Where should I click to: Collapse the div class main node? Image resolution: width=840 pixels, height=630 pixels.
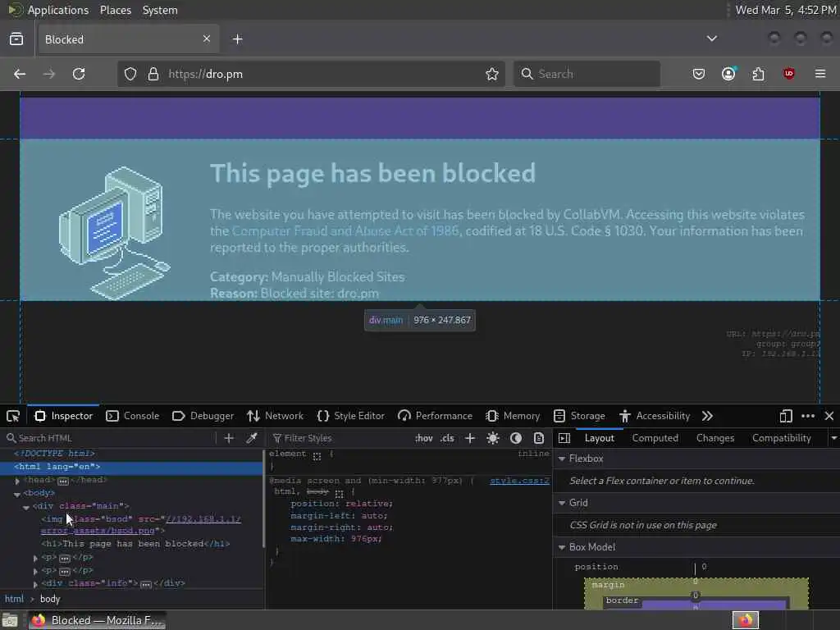[x=25, y=507]
